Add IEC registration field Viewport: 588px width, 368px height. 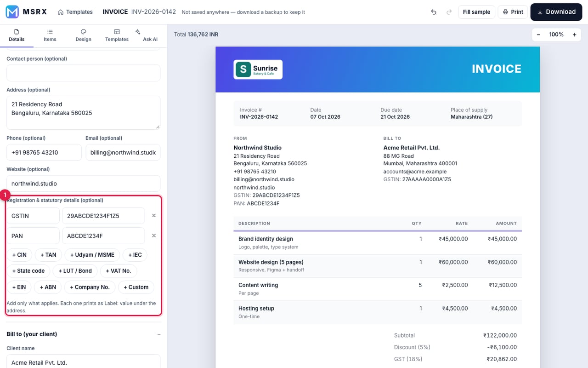[135, 255]
